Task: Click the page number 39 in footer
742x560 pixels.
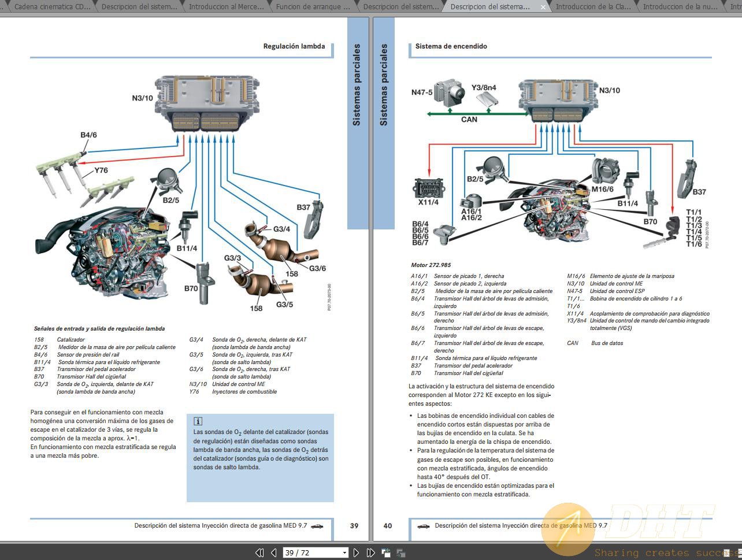Action: point(354,526)
